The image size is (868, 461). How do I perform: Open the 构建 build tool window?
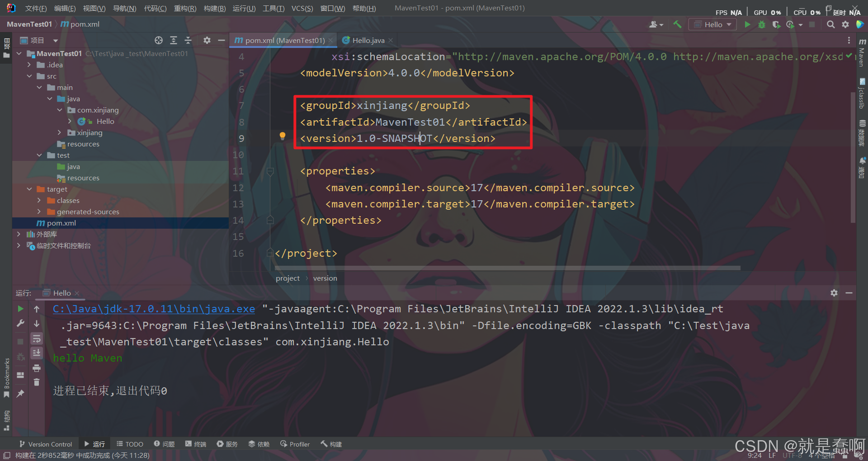point(331,444)
